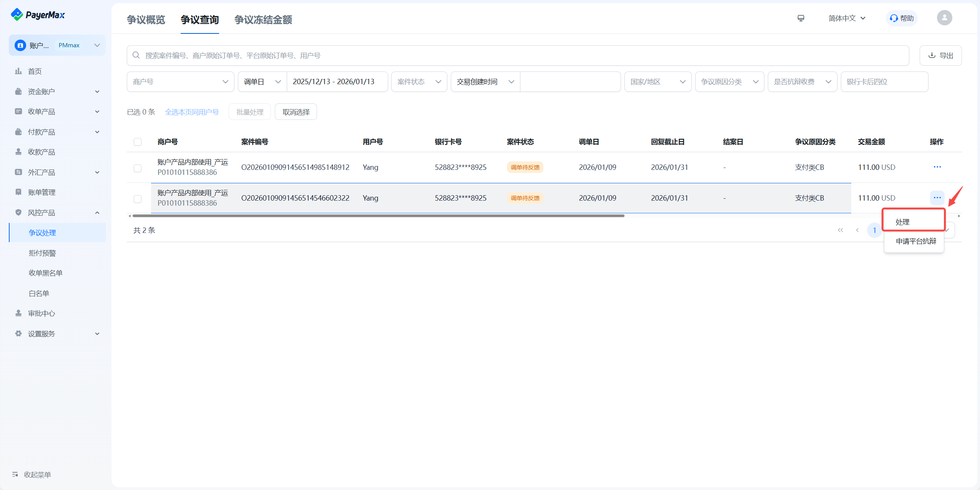Click the 外汇产品 exchange icon
Image resolution: width=980 pixels, height=490 pixels.
[x=18, y=172]
